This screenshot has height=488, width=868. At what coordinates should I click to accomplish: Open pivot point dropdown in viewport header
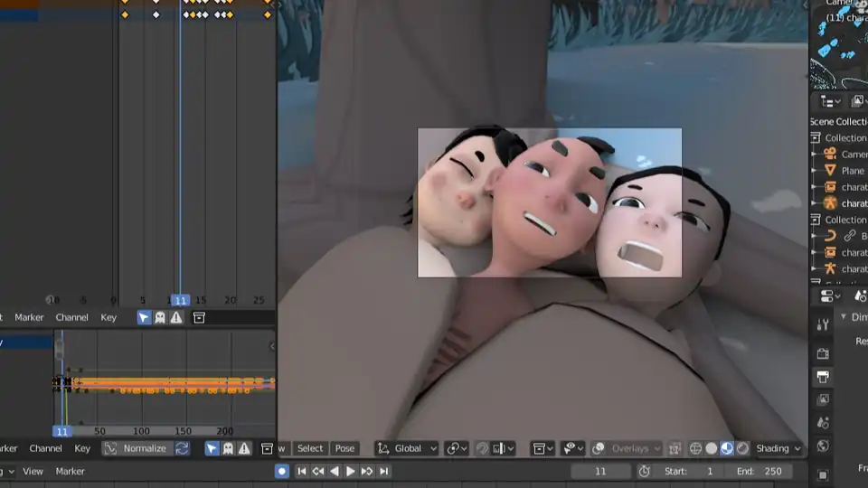[458, 449]
